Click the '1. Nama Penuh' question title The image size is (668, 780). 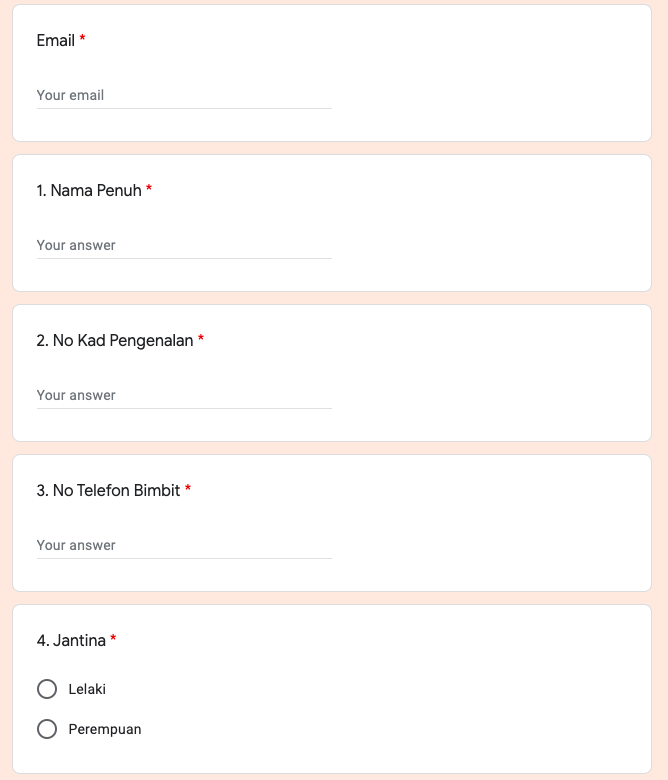89,190
